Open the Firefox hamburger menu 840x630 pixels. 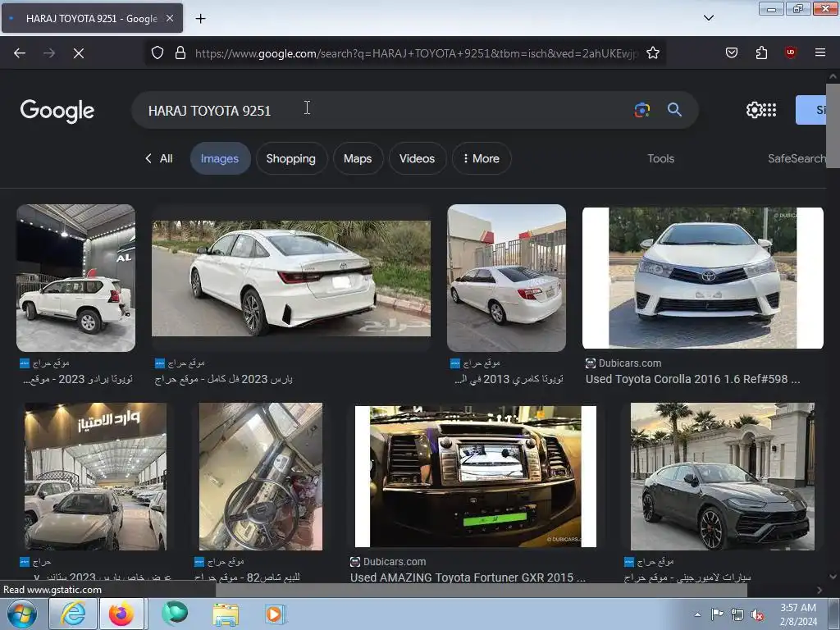click(x=820, y=52)
